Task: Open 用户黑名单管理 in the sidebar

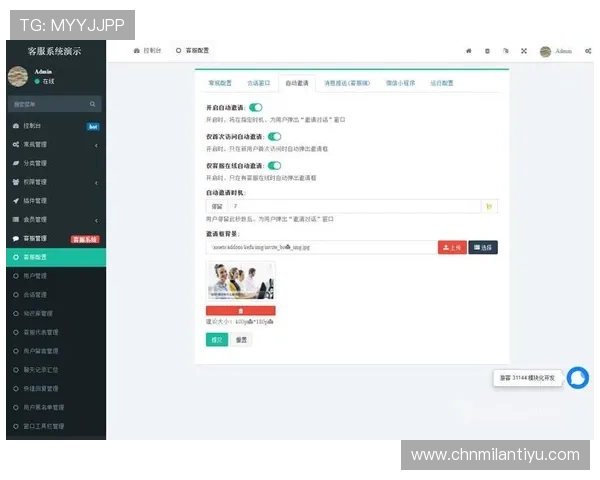Action: [x=56, y=407]
